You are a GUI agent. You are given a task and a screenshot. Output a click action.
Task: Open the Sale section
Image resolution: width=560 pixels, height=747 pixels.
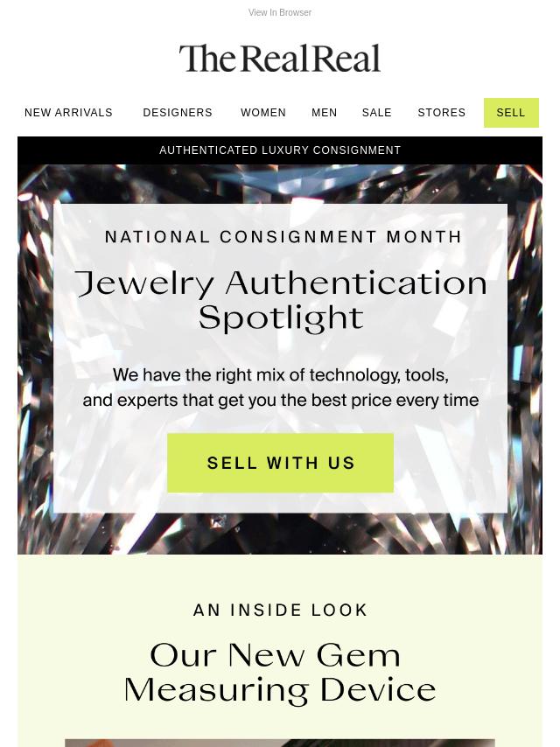point(377,113)
